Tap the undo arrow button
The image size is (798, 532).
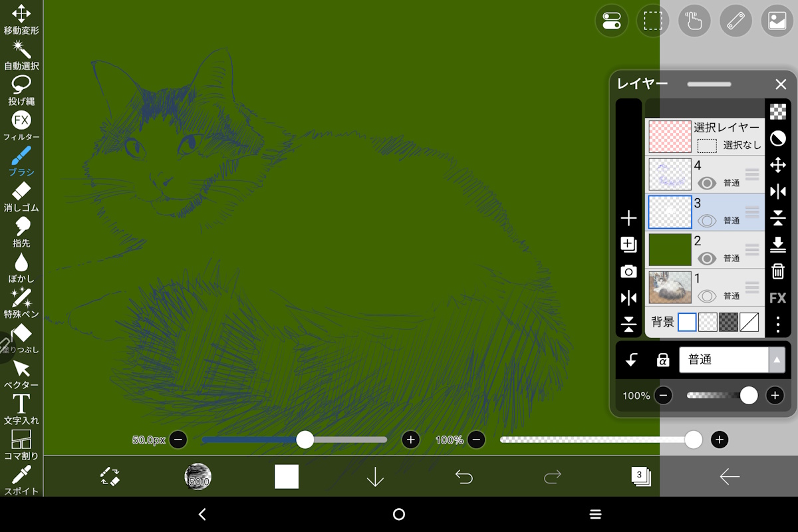click(464, 476)
